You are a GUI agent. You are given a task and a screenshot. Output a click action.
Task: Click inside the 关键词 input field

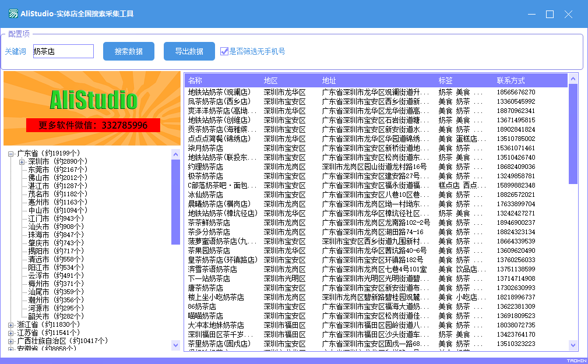pos(63,51)
